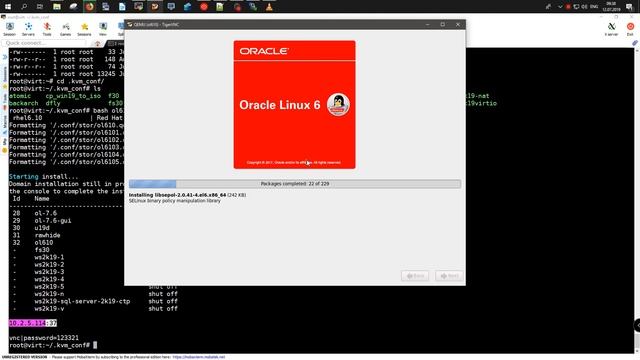The height and width of the screenshot is (360, 640).
Task: Switch input language via ENG indicator
Action: pyautogui.click(x=594, y=7)
